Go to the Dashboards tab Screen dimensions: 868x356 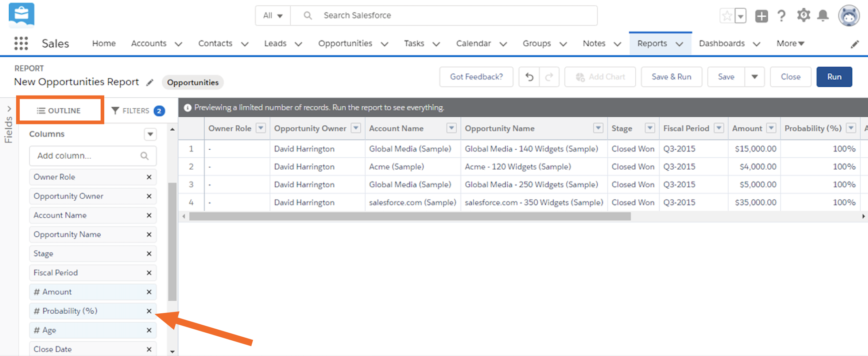click(722, 43)
